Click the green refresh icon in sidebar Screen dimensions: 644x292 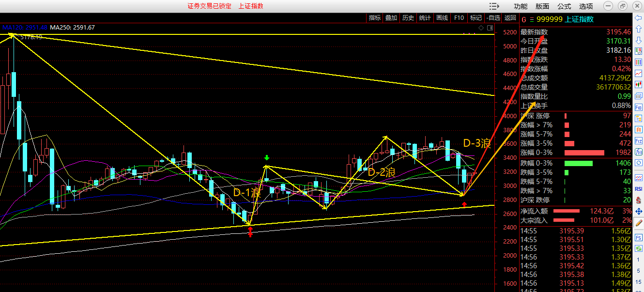coord(639,248)
